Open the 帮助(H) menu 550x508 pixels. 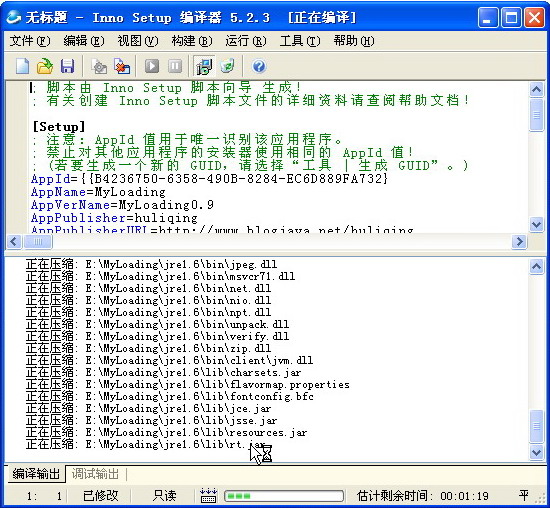point(354,41)
